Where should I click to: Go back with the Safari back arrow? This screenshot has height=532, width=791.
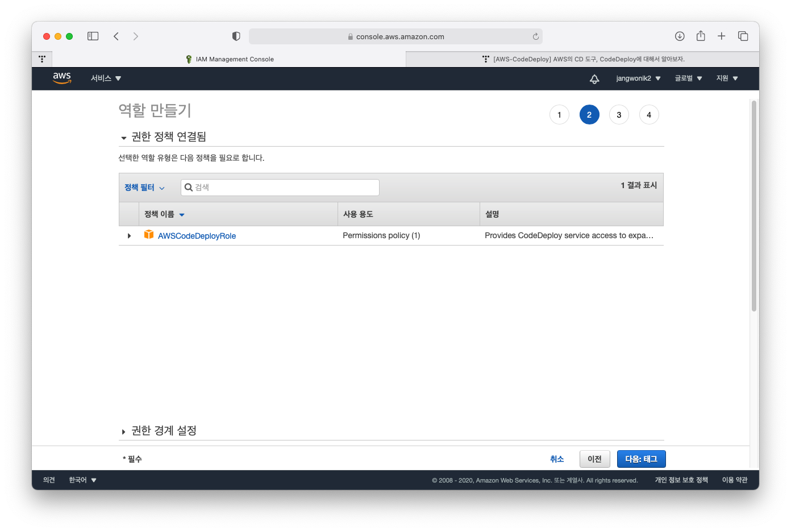(116, 36)
